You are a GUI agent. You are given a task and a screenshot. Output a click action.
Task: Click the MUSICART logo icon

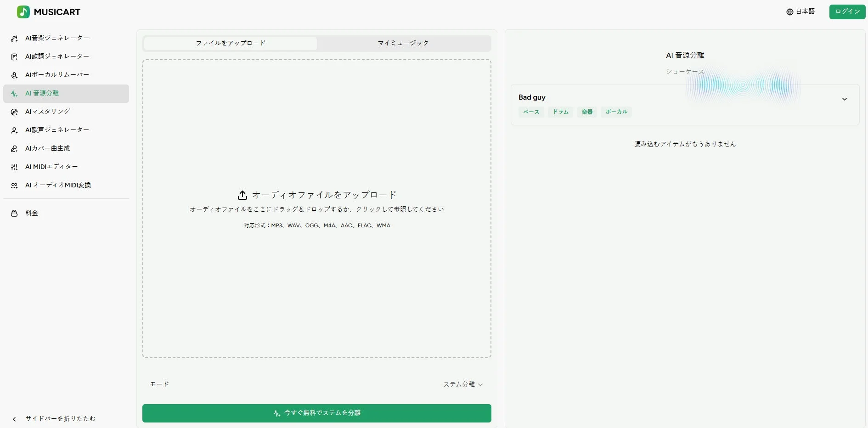click(x=23, y=12)
